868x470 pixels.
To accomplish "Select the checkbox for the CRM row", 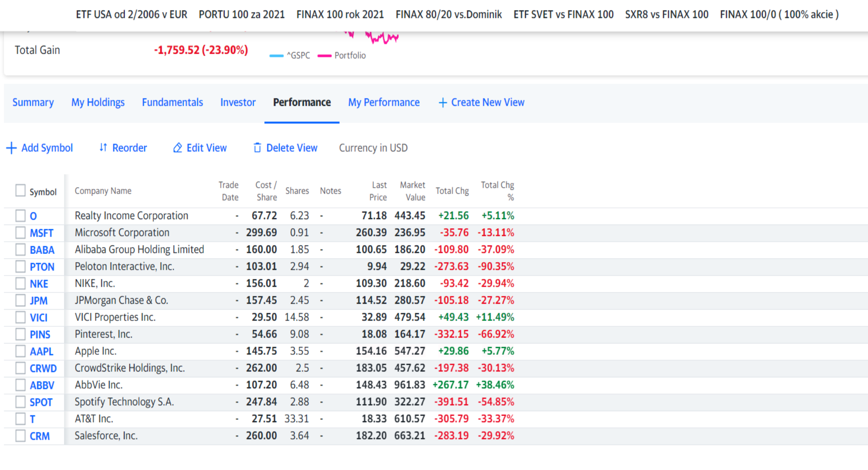I will point(20,436).
